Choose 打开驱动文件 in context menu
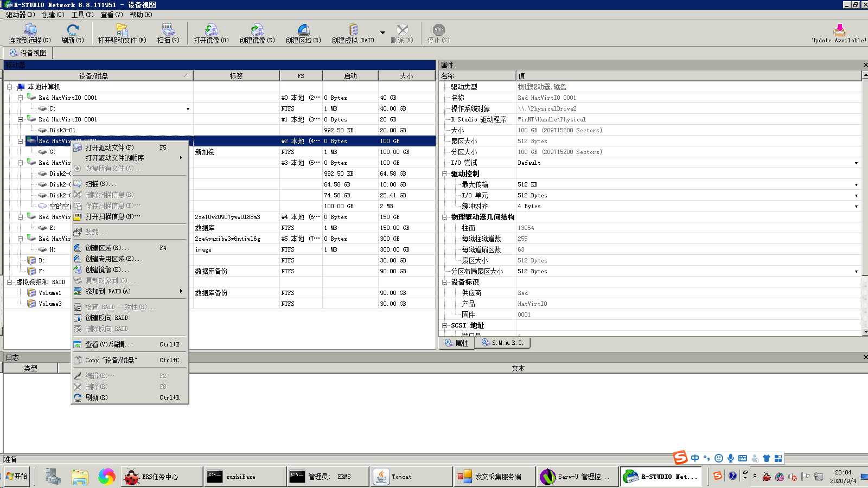868x488 pixels. tap(130, 147)
